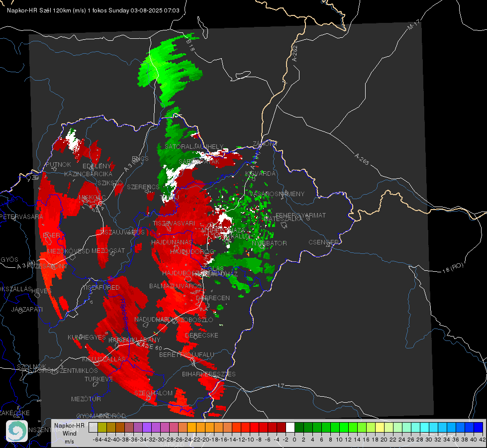Click the EGER city label
The width and height of the screenshot is (487, 448).
click(52, 235)
